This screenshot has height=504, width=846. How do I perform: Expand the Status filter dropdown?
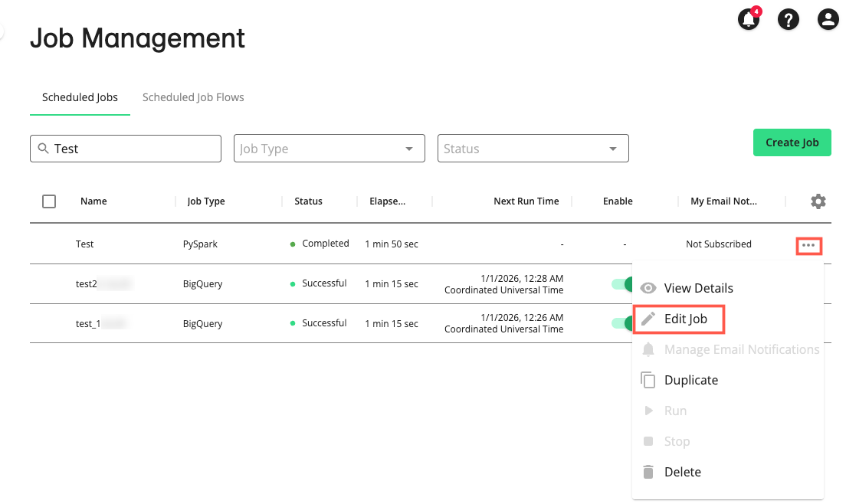click(x=533, y=149)
